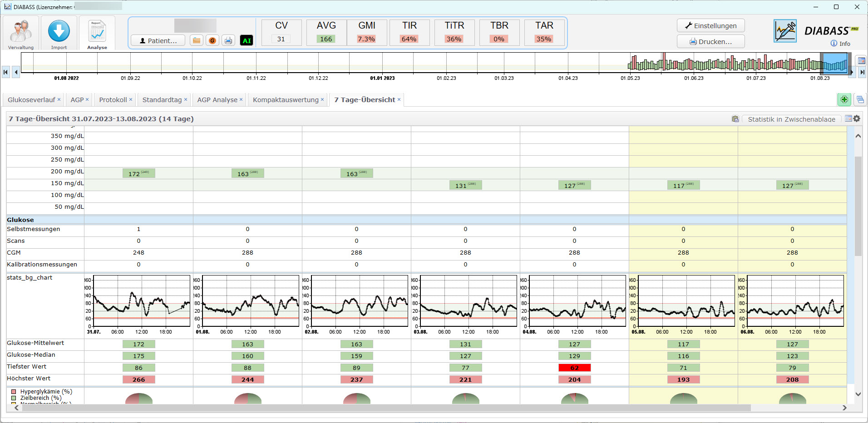Open the gear settings for 7 Tage-Übersicht
Viewport: 868px width, 423px height.
click(857, 118)
